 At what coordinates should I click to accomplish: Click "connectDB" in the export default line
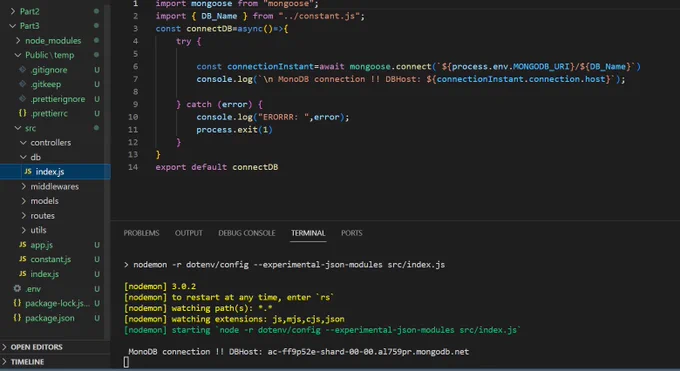pos(255,167)
